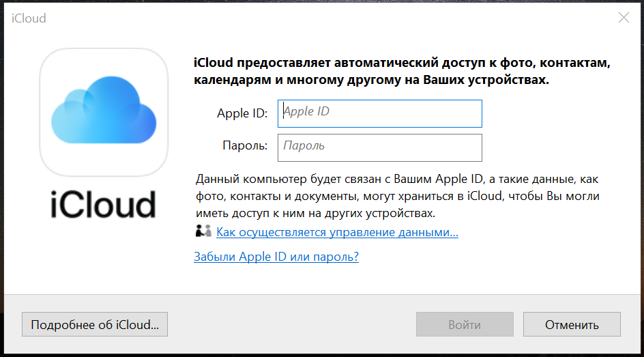This screenshot has height=357, width=644.
Task: Click the gray footer strip between buttons
Action: coord(292,325)
